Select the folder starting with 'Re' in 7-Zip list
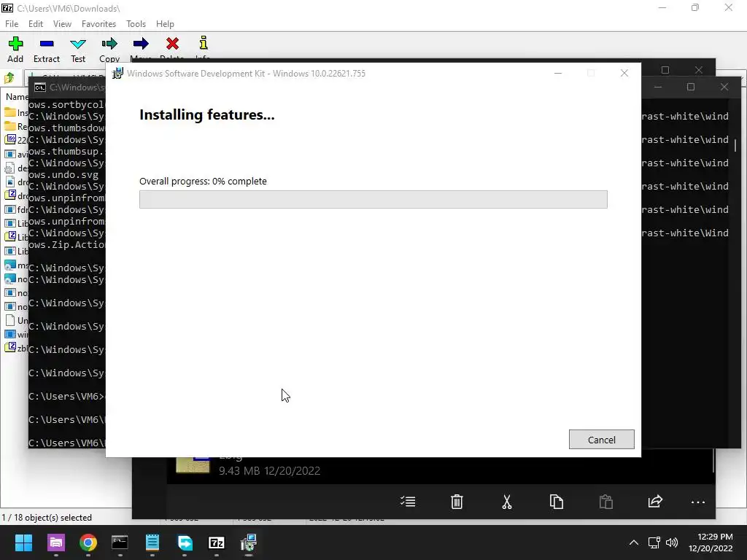 coord(16,126)
